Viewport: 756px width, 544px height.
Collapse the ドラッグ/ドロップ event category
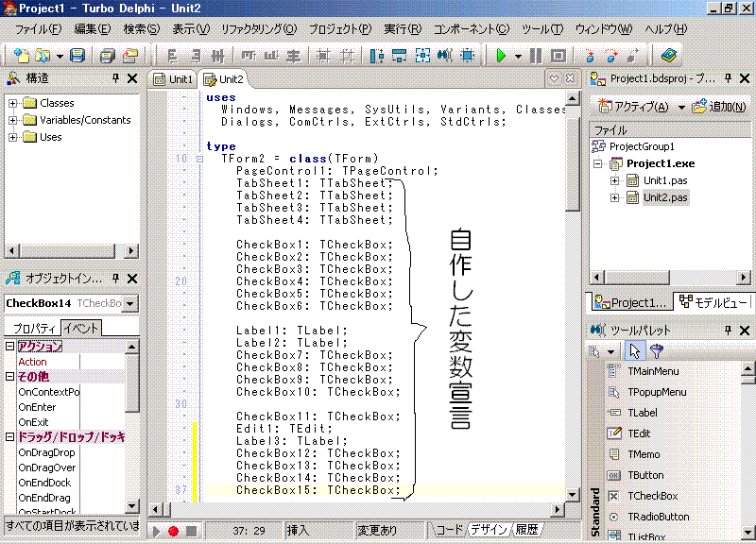9,437
